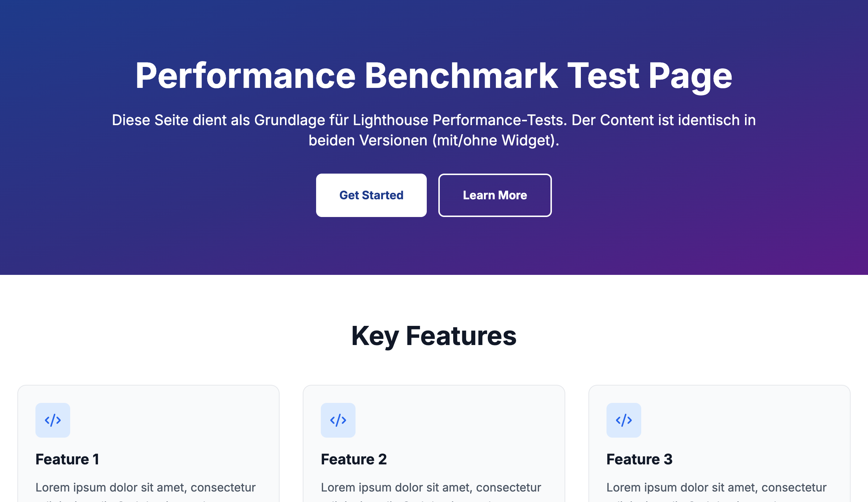Click the word Lighthouse in the hero subtitle

point(391,120)
